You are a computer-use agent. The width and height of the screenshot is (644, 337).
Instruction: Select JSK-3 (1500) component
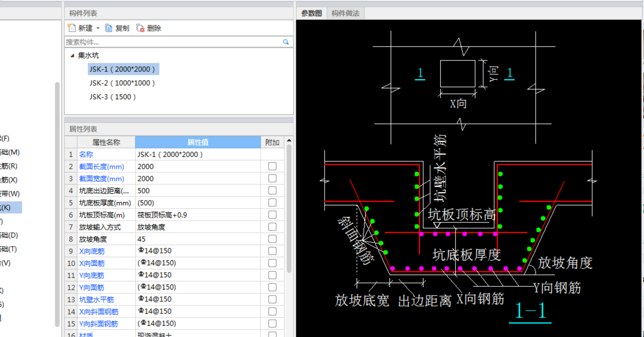113,97
